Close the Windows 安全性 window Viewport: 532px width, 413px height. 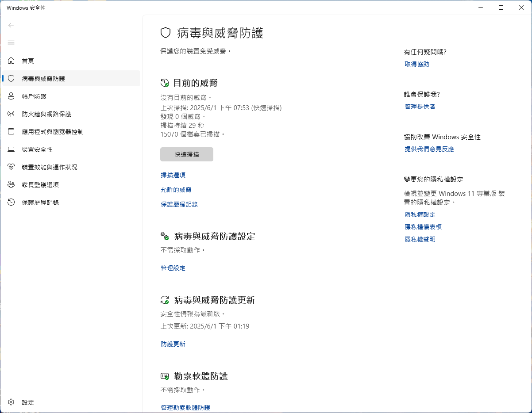point(521,8)
